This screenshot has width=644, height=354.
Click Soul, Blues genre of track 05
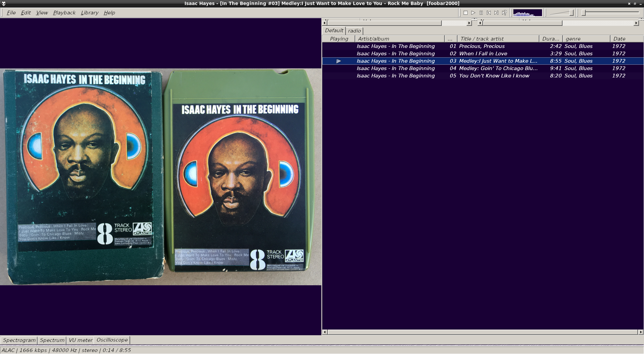(578, 76)
